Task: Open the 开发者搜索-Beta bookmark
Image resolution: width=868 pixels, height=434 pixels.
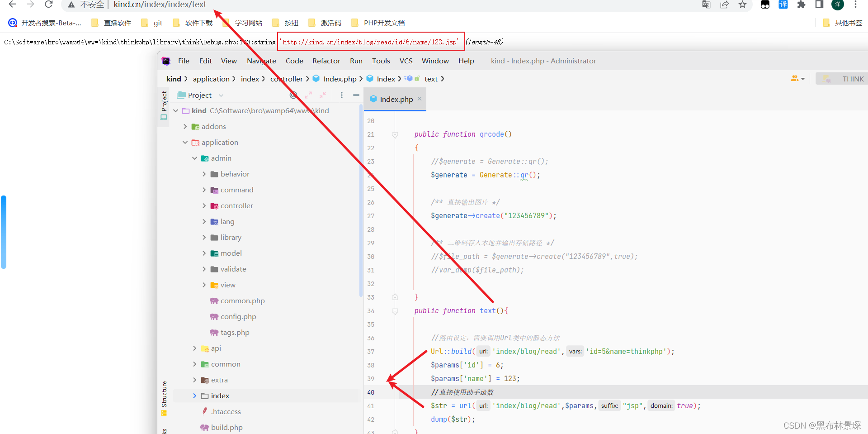Action: [x=45, y=23]
